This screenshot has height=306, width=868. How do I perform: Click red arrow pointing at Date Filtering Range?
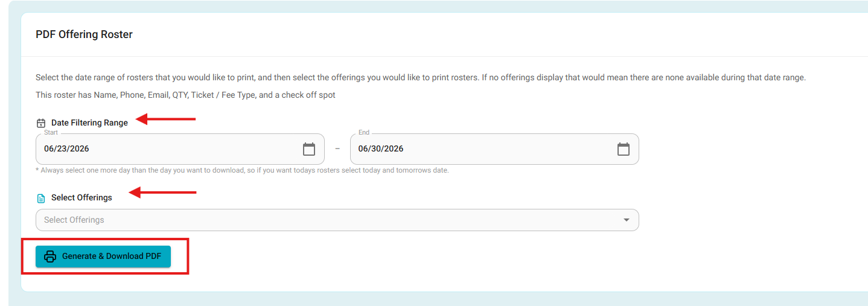[165, 119]
